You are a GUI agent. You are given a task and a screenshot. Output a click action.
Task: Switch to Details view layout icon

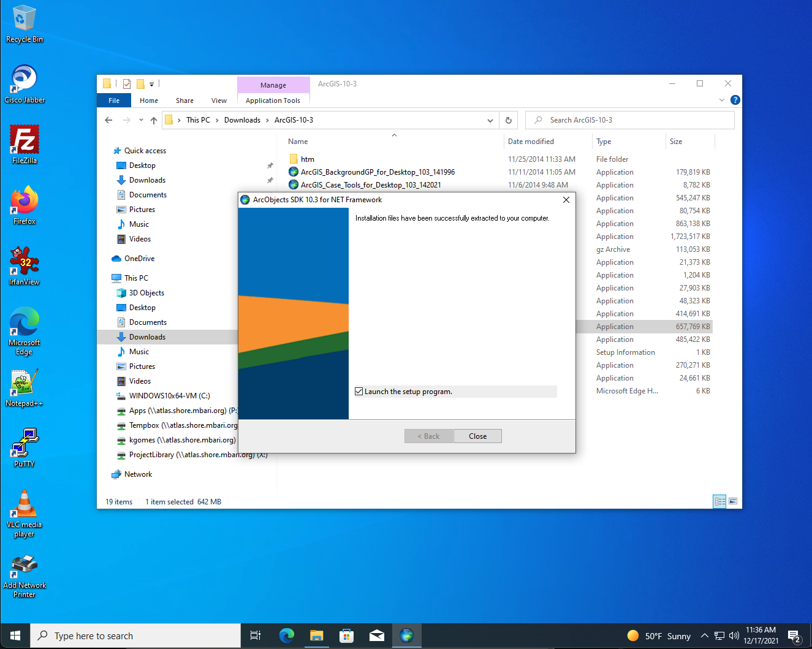[x=719, y=501]
